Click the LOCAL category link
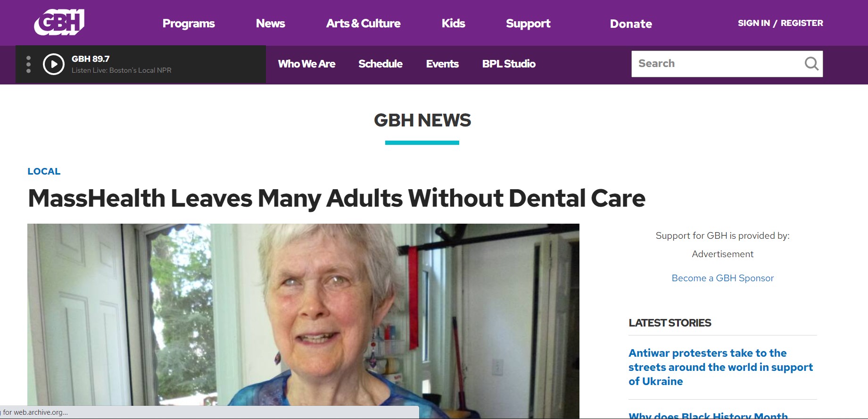Image resolution: width=868 pixels, height=419 pixels. pos(44,171)
